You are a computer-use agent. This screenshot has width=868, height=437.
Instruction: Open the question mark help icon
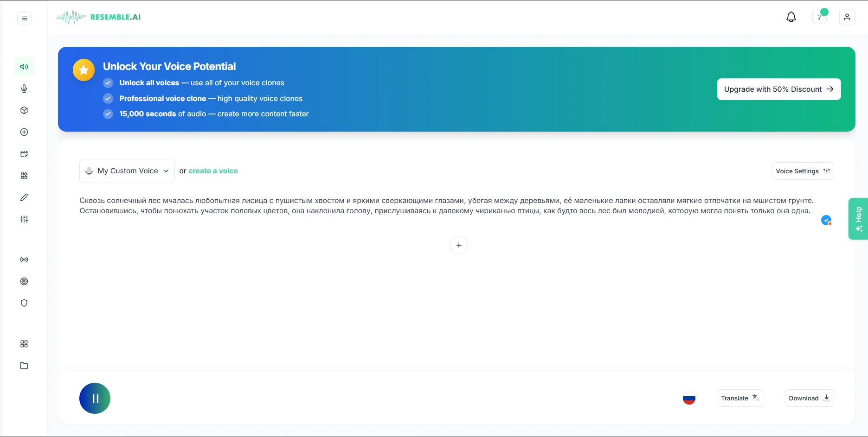[819, 17]
